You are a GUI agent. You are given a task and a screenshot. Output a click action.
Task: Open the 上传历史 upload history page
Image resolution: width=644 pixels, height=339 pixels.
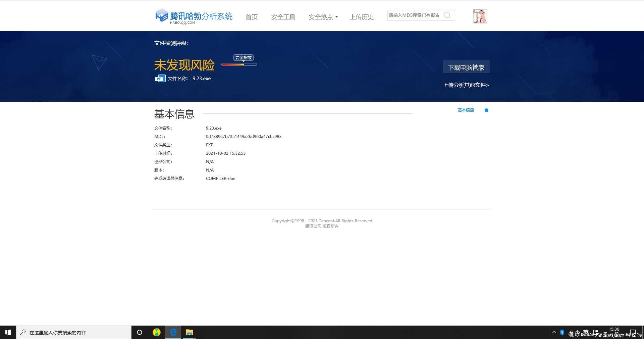362,17
